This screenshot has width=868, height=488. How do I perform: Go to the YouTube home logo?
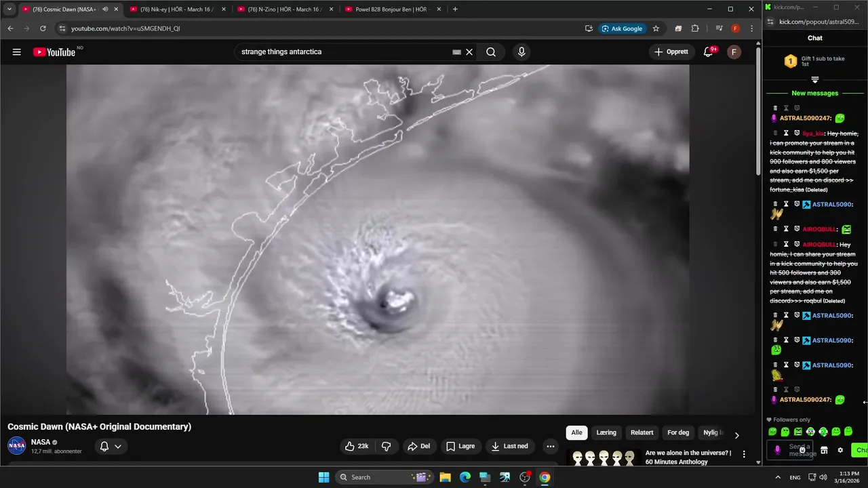coord(54,52)
